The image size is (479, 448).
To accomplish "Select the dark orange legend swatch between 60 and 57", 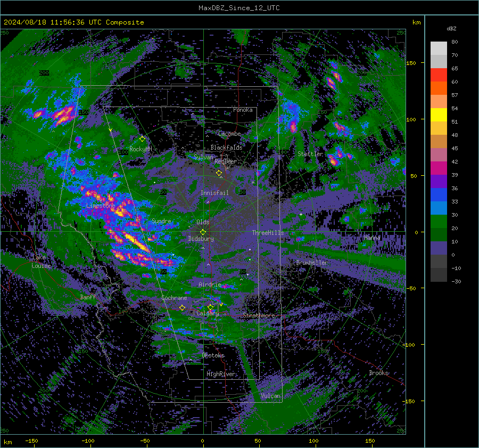I will coord(439,88).
